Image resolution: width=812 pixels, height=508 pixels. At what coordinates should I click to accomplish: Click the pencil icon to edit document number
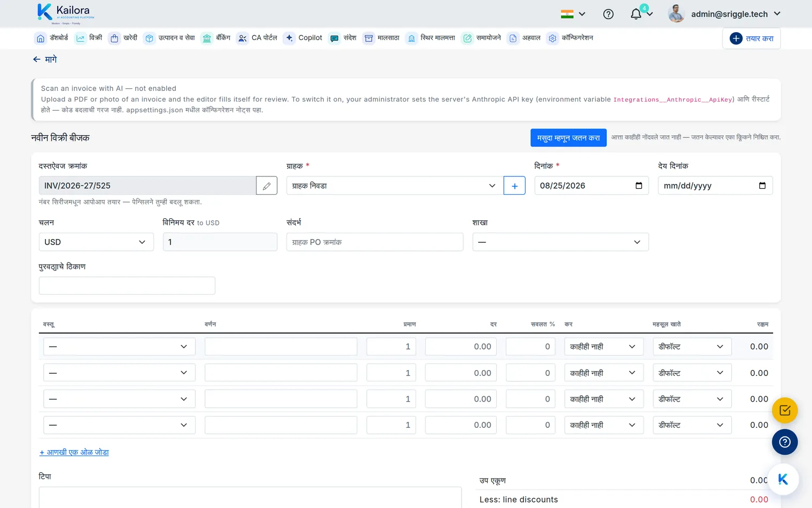point(267,186)
